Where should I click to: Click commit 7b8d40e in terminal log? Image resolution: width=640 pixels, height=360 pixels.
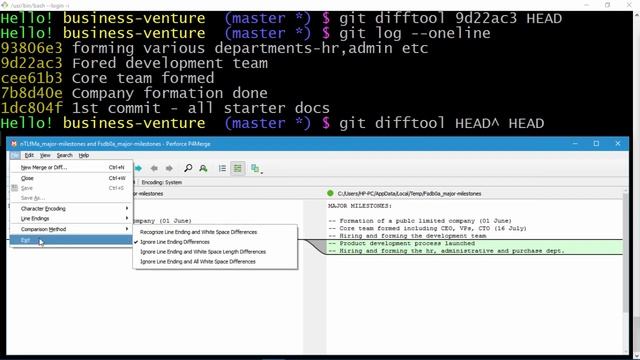click(x=31, y=93)
